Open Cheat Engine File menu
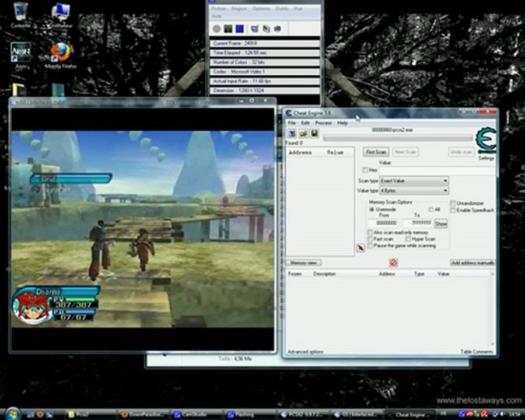The height and width of the screenshot is (420, 525). [x=292, y=123]
